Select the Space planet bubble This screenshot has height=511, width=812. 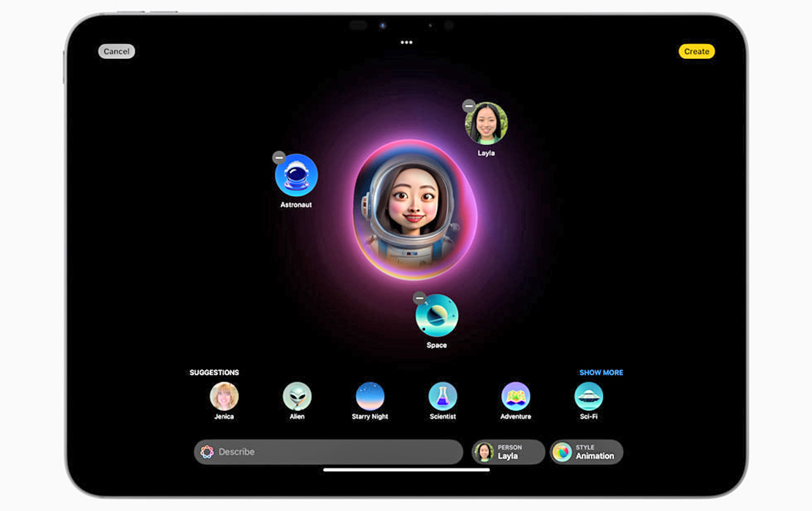pos(437,316)
